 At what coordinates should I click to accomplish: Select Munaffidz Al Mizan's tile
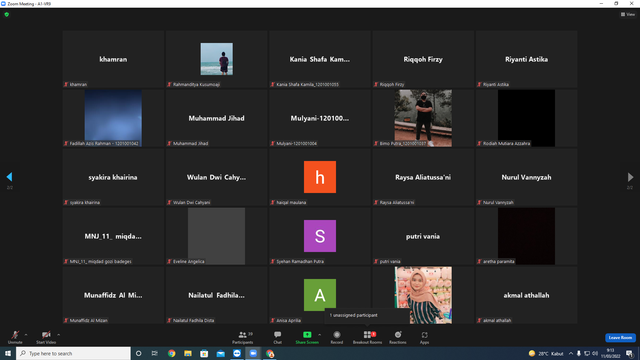point(113,295)
